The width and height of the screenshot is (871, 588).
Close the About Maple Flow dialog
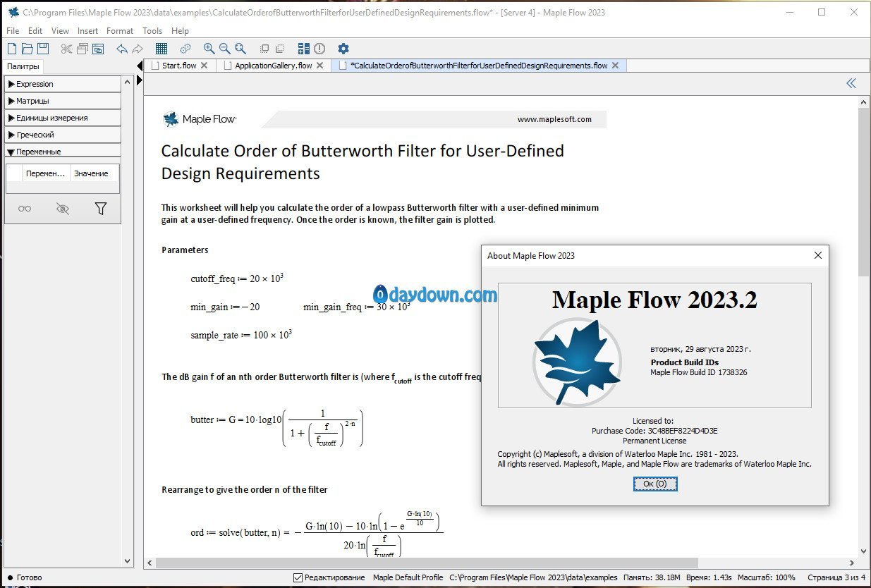tap(818, 255)
